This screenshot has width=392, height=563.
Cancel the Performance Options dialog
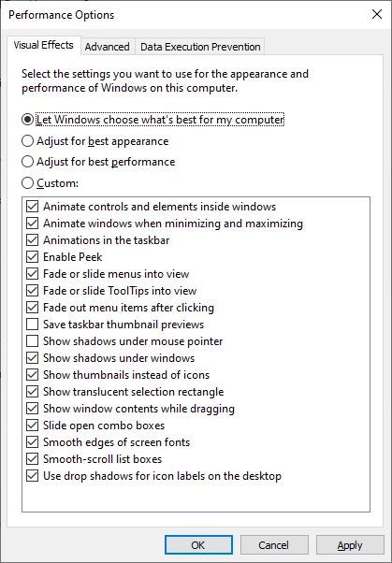274,545
